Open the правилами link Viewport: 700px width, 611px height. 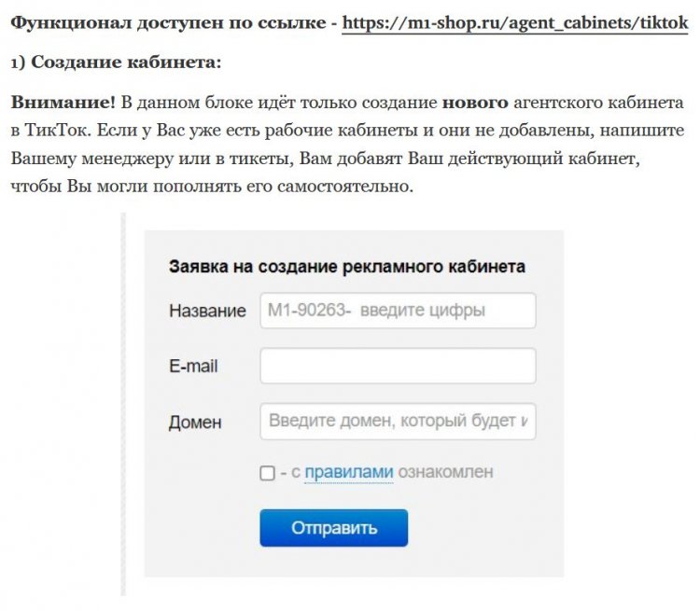tap(349, 472)
